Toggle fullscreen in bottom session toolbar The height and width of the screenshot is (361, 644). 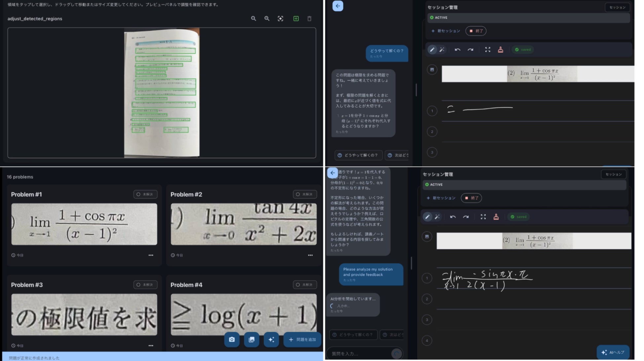coord(483,217)
